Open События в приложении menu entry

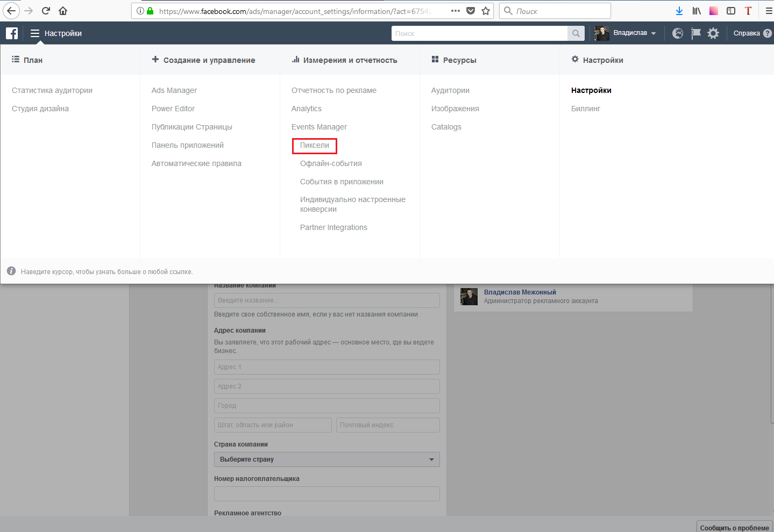click(x=342, y=182)
